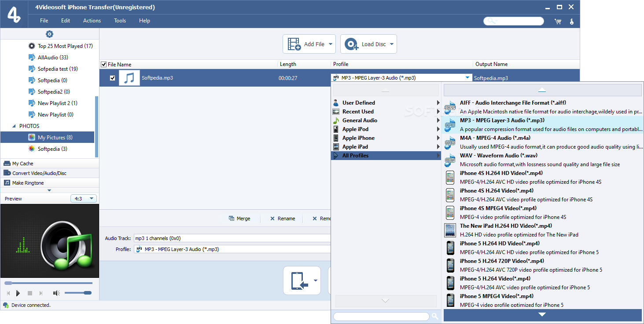This screenshot has width=644, height=324.
Task: Open My Cache panel
Action: [x=49, y=163]
